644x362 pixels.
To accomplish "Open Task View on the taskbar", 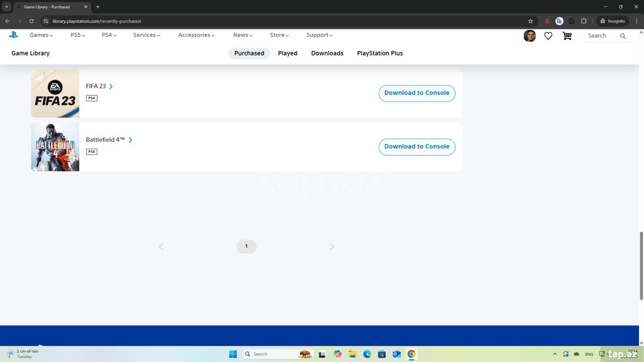I will (x=322, y=354).
